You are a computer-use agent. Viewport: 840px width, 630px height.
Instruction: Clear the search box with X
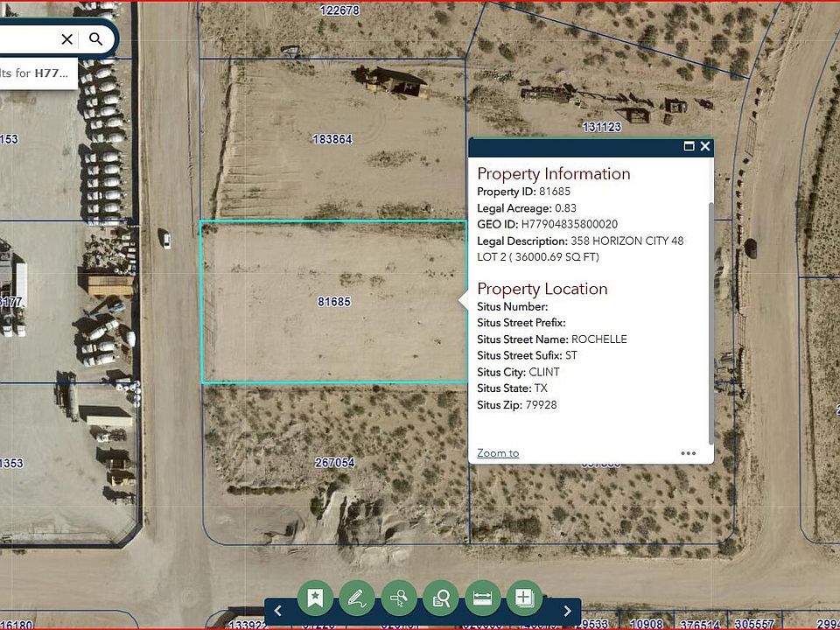67,39
